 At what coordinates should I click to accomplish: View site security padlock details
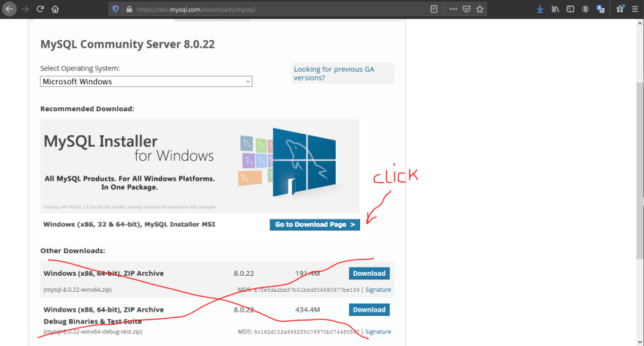tap(129, 9)
